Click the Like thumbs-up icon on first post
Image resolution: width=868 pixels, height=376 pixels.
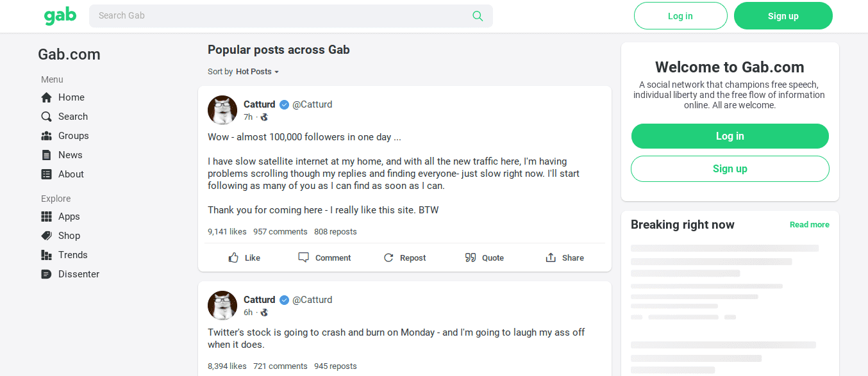[234, 257]
